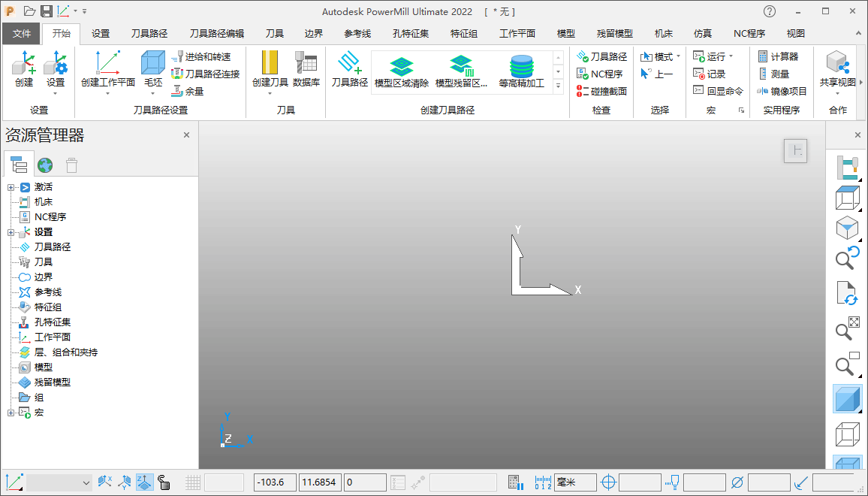Toggle 回显命令 echo commands
868x496 pixels.
(x=718, y=91)
